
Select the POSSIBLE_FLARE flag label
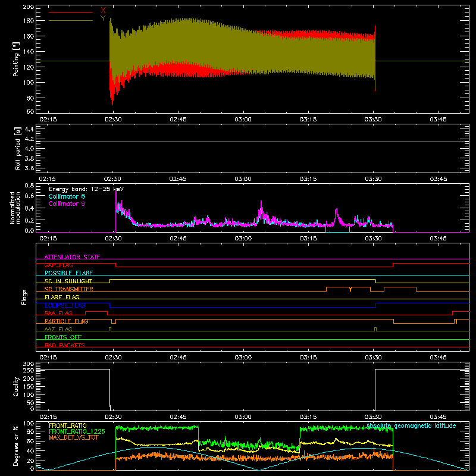coord(68,273)
